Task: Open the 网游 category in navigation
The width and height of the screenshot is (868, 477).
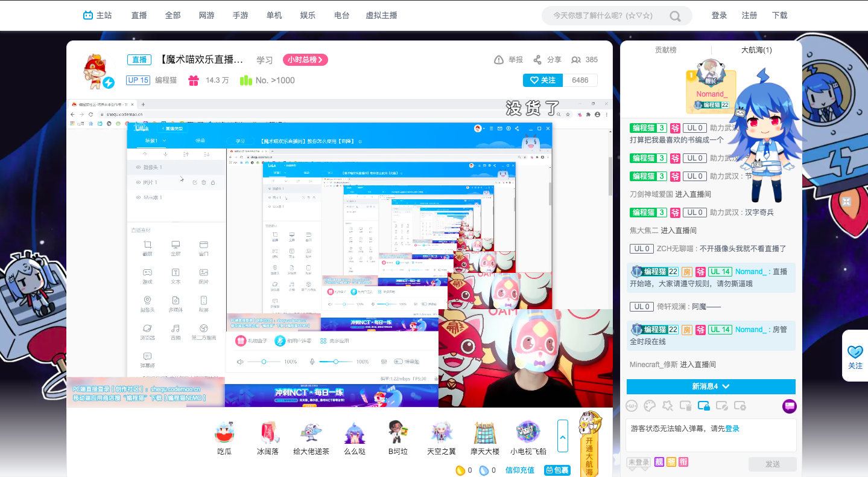Action: (207, 16)
